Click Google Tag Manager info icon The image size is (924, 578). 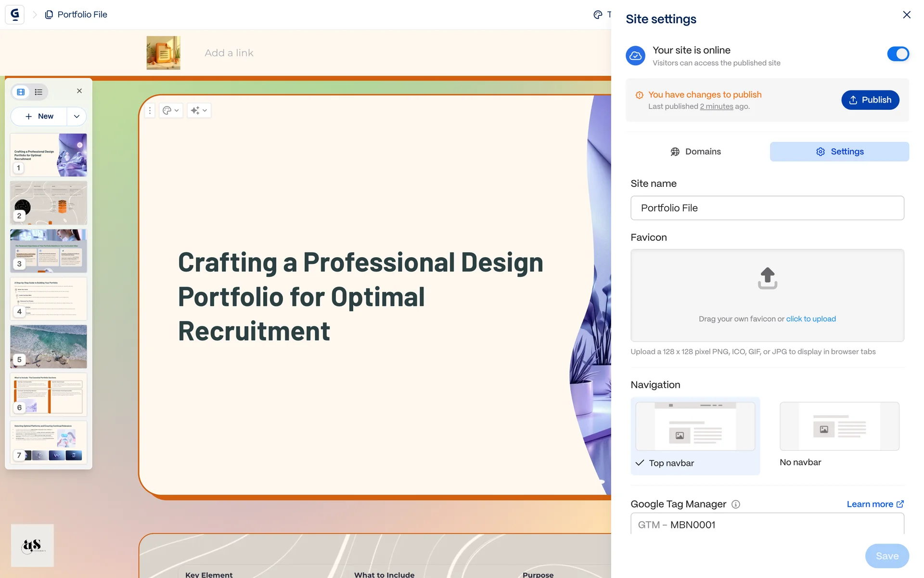click(x=735, y=504)
